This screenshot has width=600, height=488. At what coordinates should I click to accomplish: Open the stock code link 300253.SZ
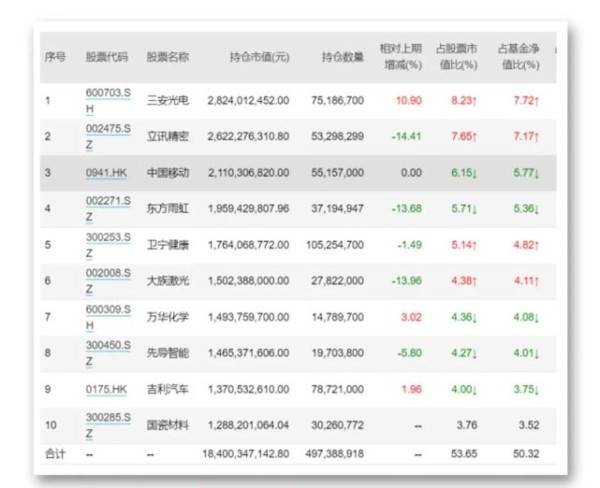108,245
